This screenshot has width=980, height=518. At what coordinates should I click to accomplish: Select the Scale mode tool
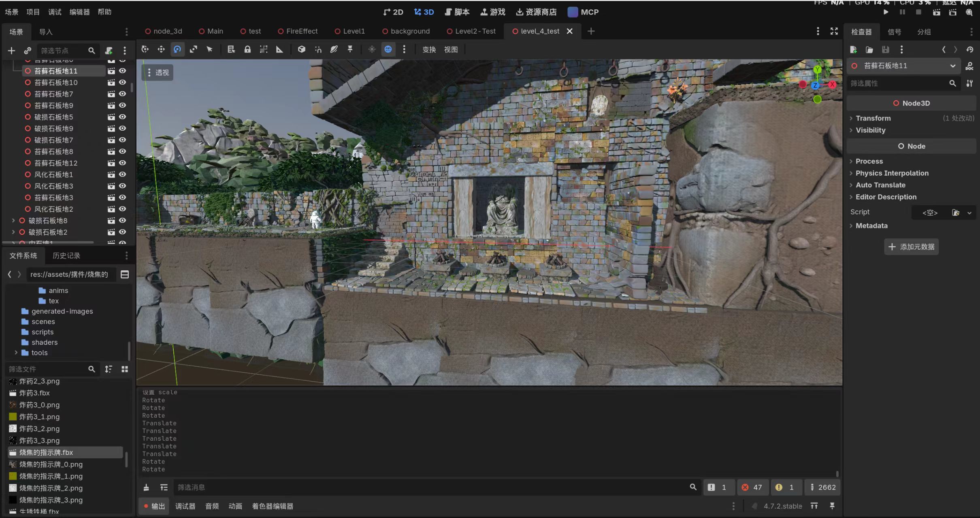point(194,49)
